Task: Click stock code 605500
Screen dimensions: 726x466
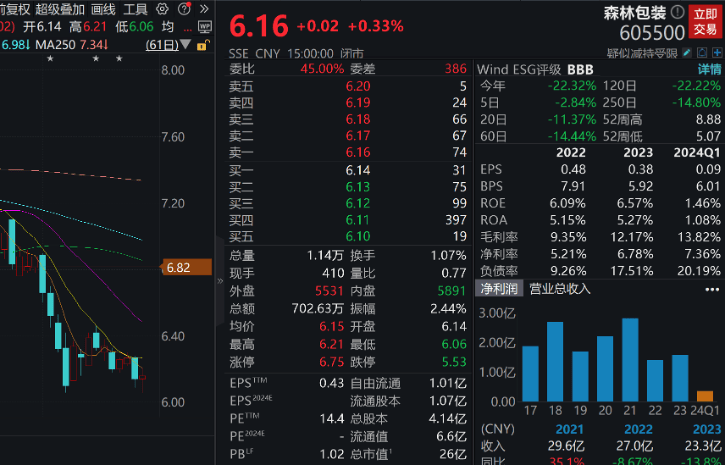Action: 652,33
